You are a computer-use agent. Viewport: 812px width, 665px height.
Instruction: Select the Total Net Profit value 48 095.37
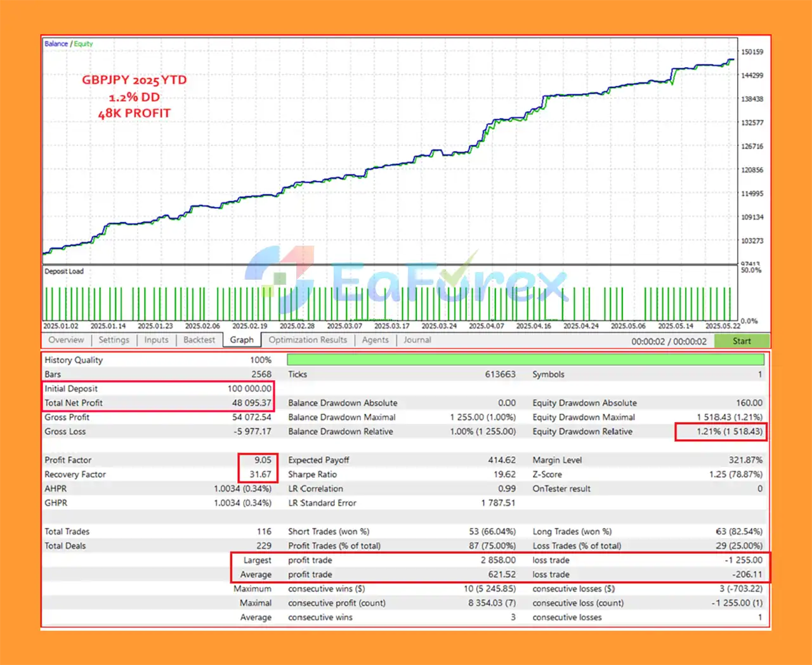pos(251,403)
